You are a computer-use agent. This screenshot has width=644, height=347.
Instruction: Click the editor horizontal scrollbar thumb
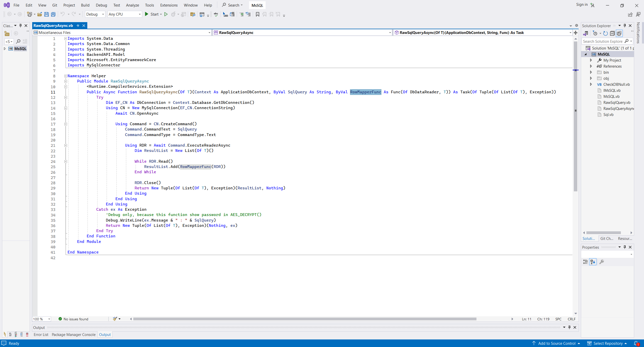tap(304, 319)
